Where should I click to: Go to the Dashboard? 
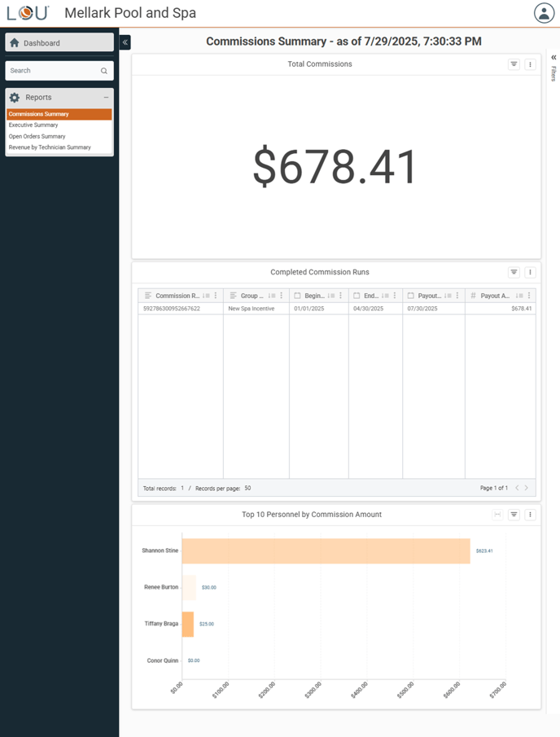point(59,43)
